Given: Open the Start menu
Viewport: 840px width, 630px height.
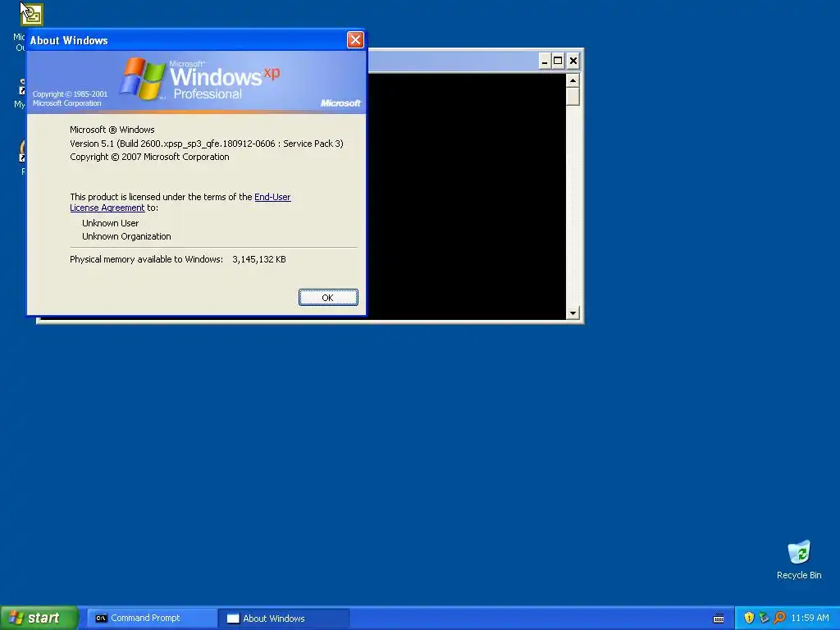Looking at the screenshot, I should [39, 618].
